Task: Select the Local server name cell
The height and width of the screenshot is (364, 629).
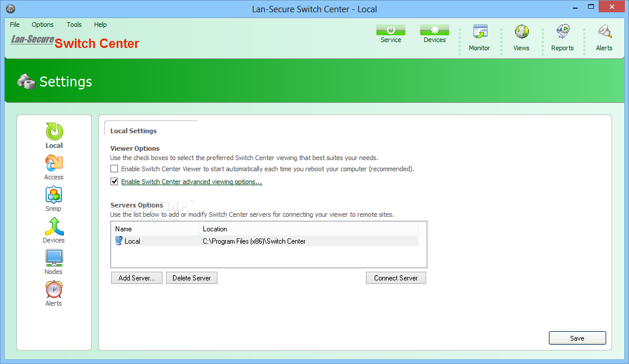Action: pos(132,241)
